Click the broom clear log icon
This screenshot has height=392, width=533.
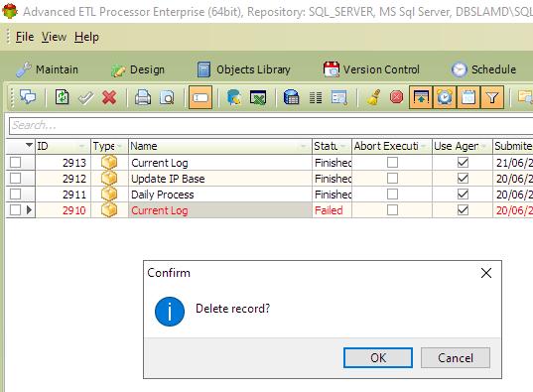tap(373, 97)
